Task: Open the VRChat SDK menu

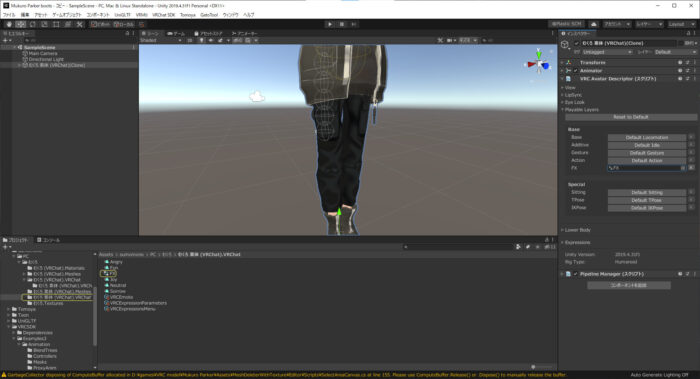Action: click(163, 15)
